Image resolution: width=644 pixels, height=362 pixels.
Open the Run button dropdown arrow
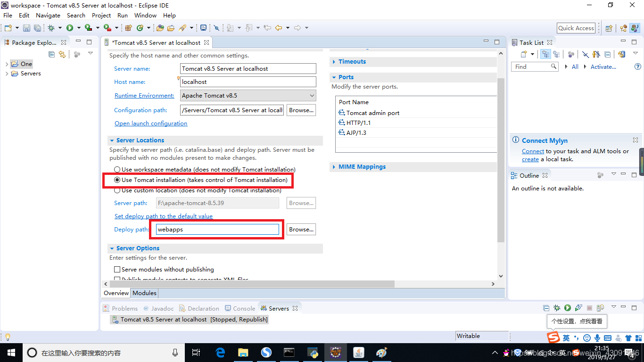[x=79, y=28]
